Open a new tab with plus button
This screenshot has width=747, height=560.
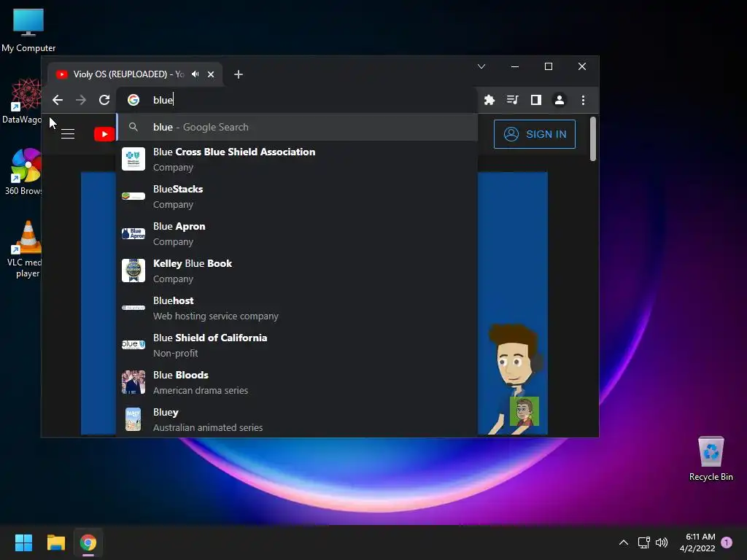coord(239,74)
